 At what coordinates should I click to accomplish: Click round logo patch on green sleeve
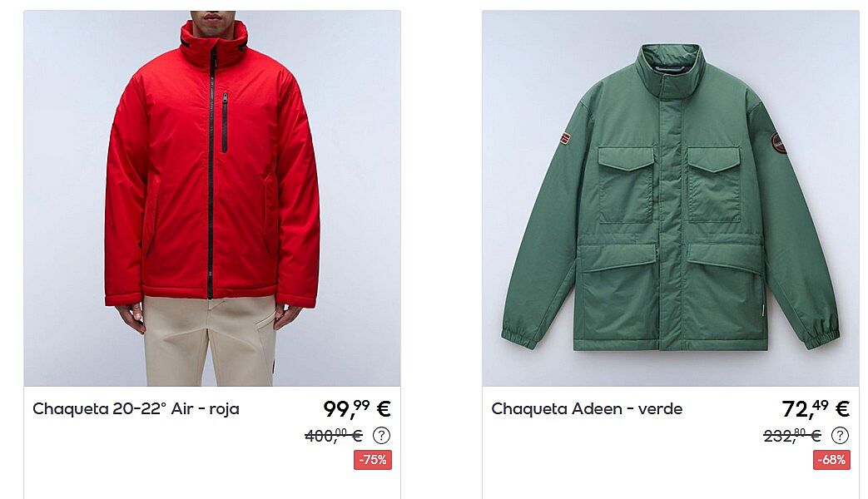[779, 143]
